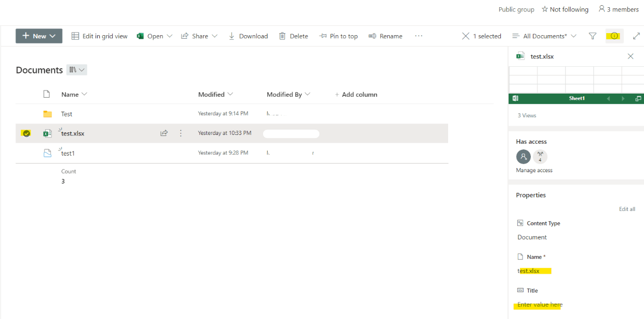The width and height of the screenshot is (644, 319).
Task: Open the library view switcher next to Documents
Action: point(76,70)
